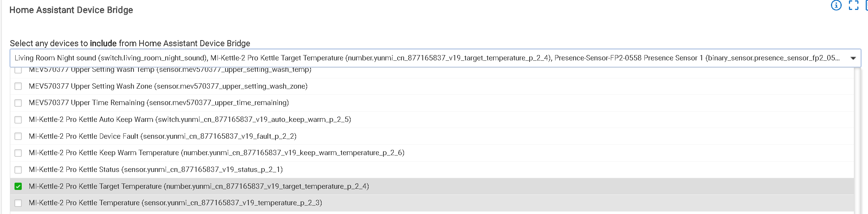Select the Kettle Auto Keep Warm option text
The height and width of the screenshot is (214, 868).
point(190,120)
